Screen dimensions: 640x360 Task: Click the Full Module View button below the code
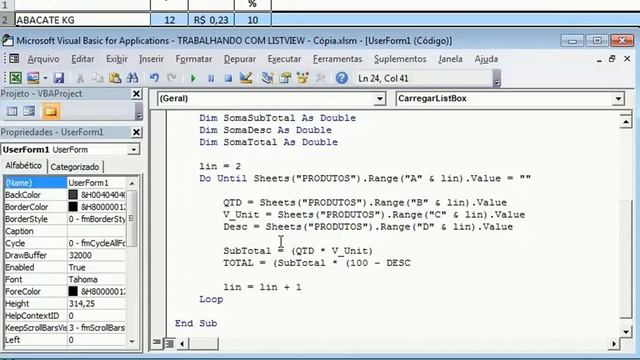pos(169,343)
